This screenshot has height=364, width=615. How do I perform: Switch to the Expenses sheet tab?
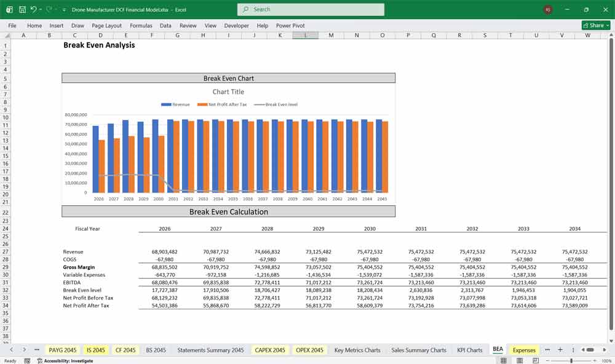(x=524, y=350)
